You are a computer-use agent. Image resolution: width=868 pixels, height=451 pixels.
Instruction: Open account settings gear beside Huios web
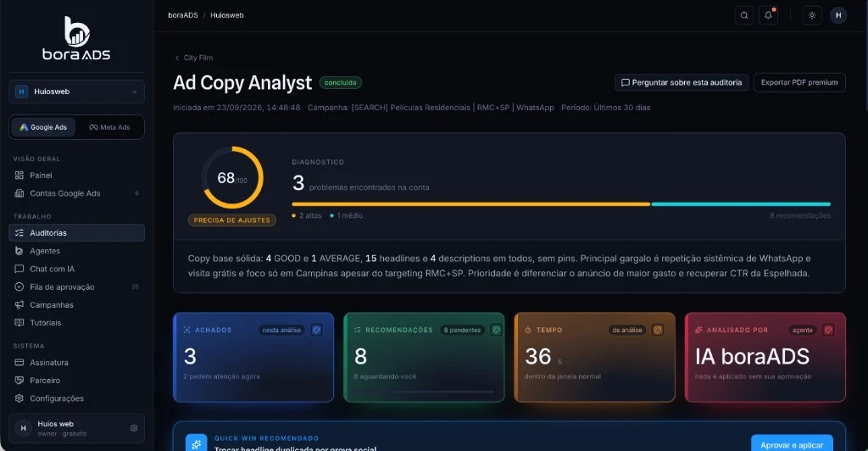(x=133, y=428)
